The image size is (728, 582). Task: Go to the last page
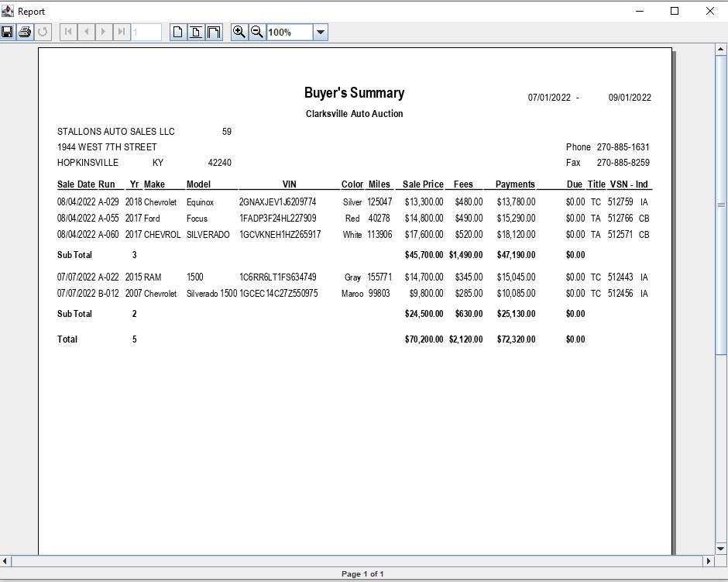122,32
